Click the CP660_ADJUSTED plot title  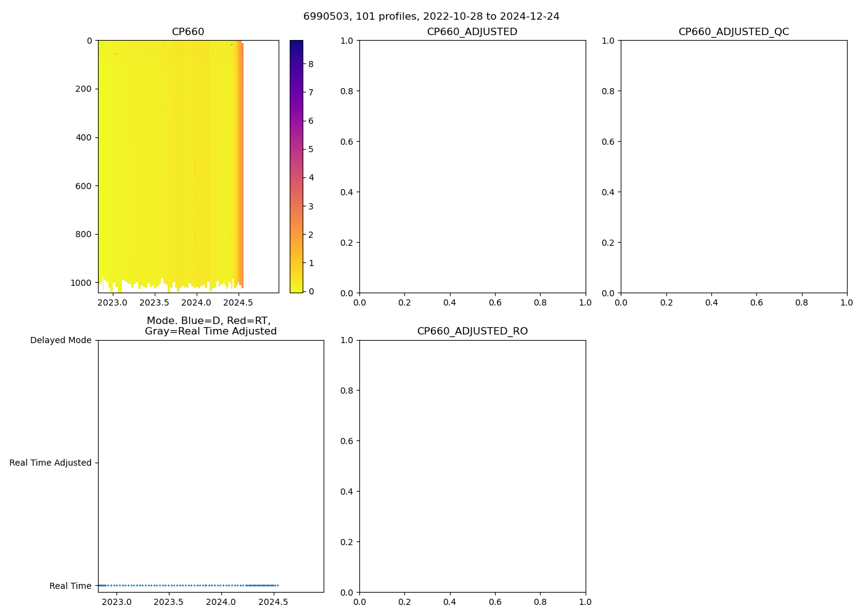[472, 32]
